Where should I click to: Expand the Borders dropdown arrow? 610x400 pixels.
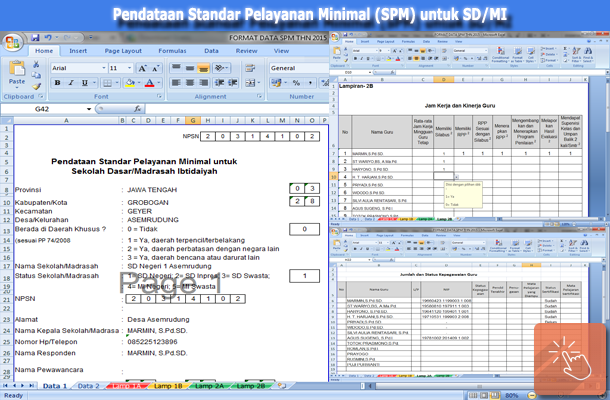tap(117, 83)
